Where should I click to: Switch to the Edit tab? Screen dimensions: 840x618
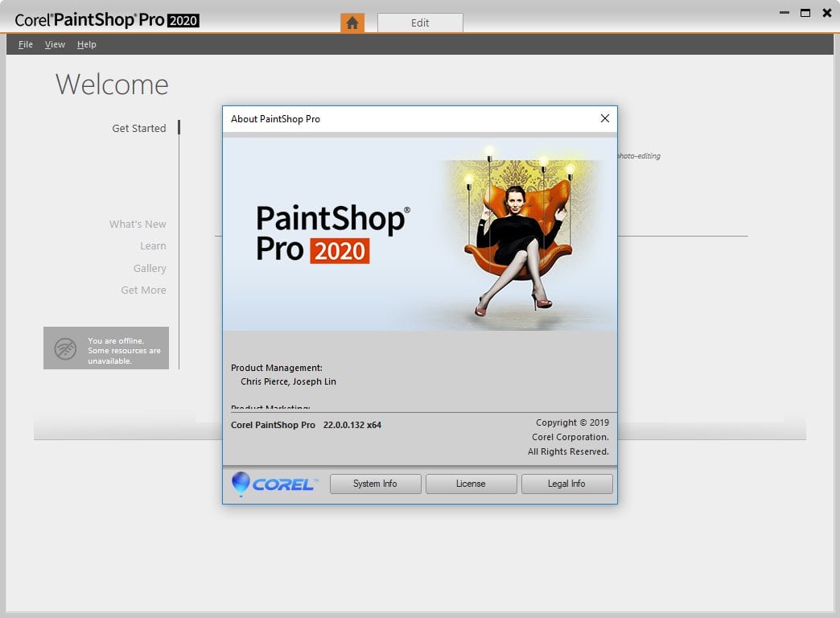tap(420, 23)
